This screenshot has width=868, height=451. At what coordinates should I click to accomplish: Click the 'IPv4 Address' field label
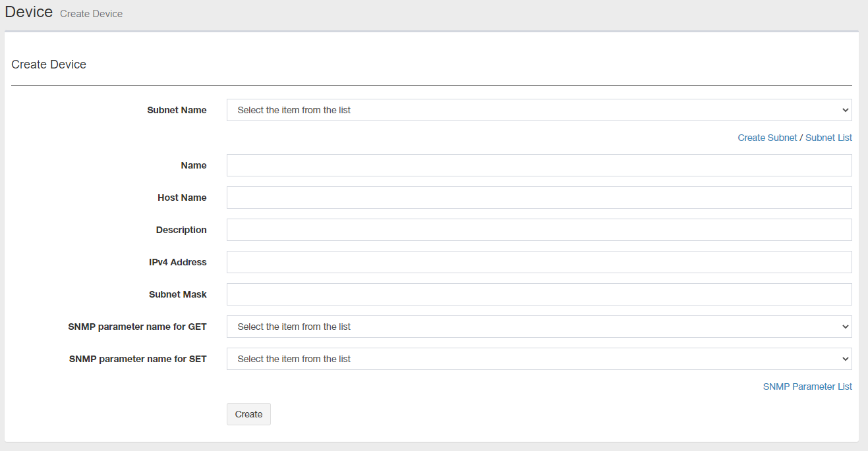178,262
